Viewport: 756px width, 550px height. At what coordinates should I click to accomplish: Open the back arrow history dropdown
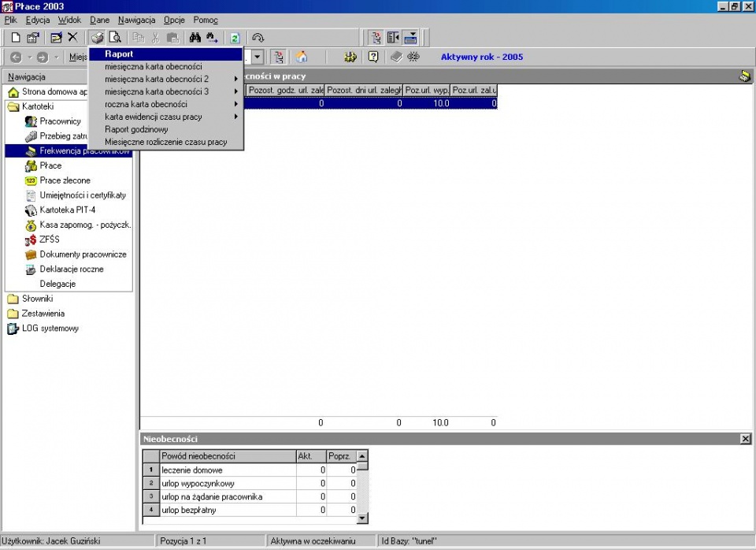point(29,58)
